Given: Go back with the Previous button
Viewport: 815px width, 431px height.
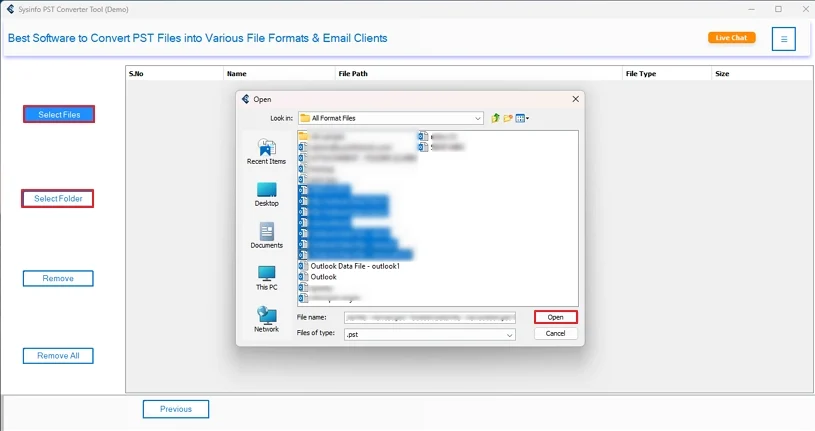Looking at the screenshot, I should [x=176, y=409].
